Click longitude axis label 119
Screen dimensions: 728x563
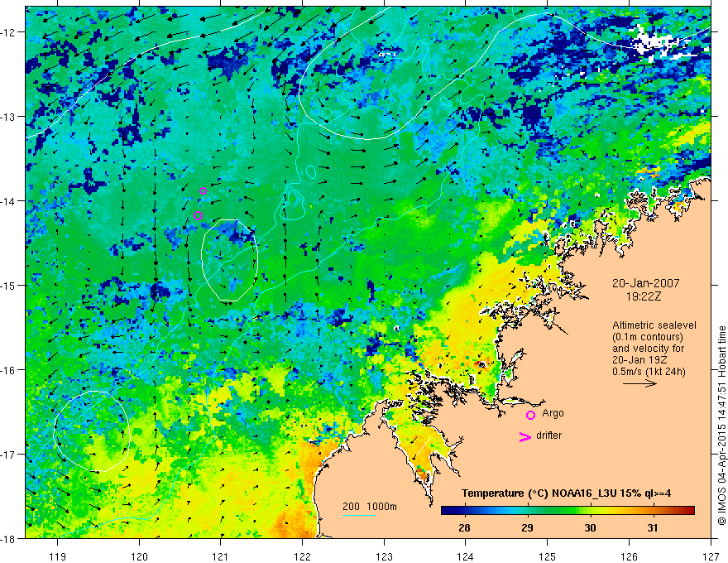pyautogui.click(x=58, y=556)
